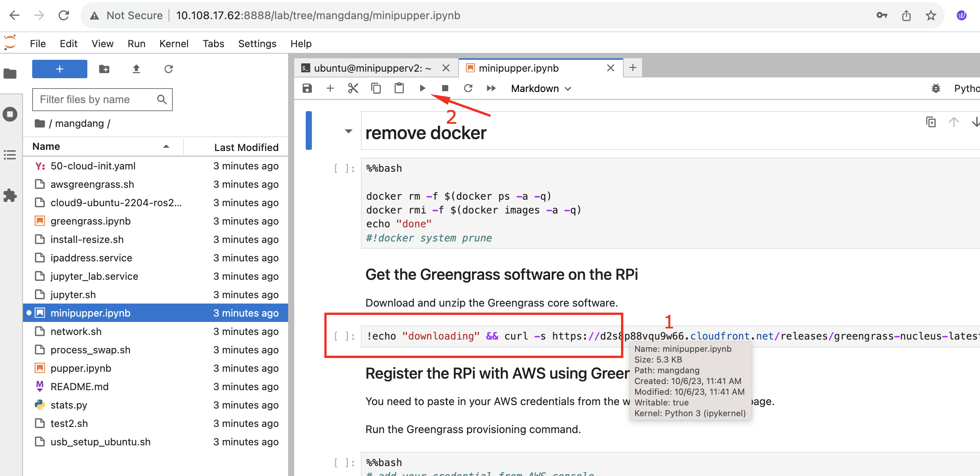Open the debugger bug icon
The image size is (980, 476).
point(936,89)
